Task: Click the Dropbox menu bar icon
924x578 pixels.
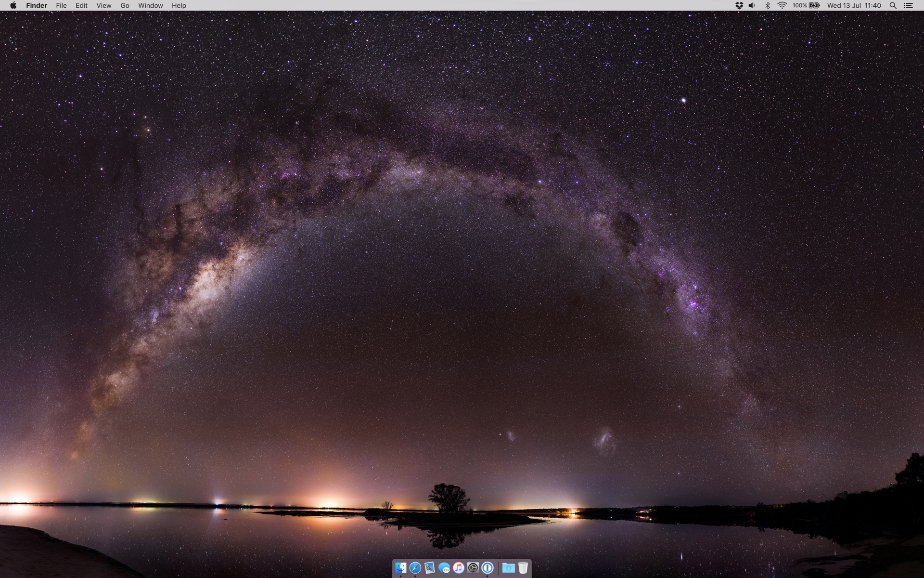Action: (739, 5)
